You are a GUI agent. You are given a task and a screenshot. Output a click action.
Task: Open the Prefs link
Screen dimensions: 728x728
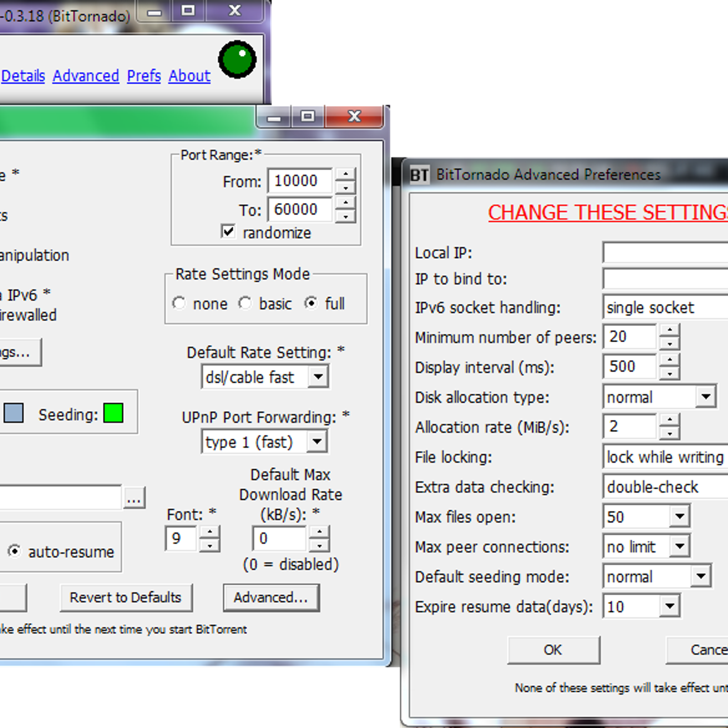tap(144, 76)
